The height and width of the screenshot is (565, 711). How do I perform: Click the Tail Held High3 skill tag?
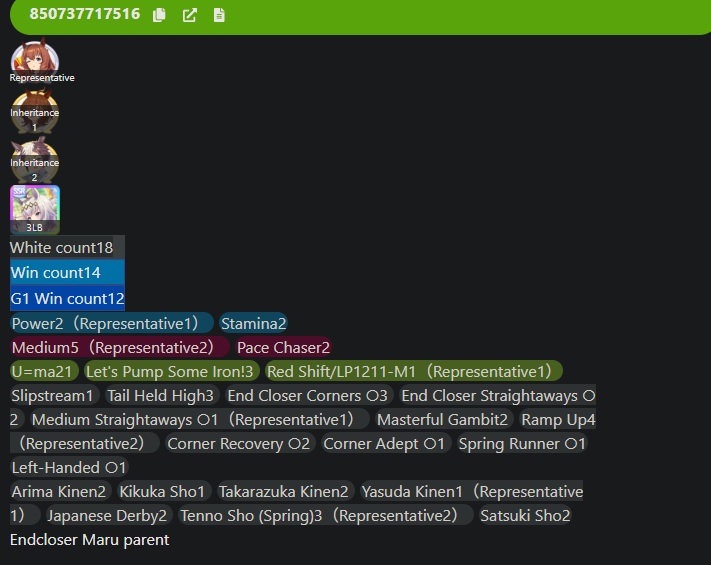pyautogui.click(x=162, y=395)
